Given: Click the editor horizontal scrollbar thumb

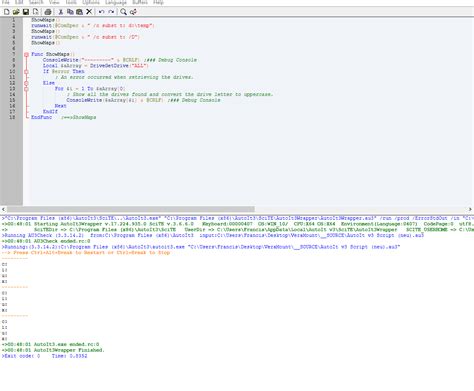Looking at the screenshot, I should (x=131, y=209).
